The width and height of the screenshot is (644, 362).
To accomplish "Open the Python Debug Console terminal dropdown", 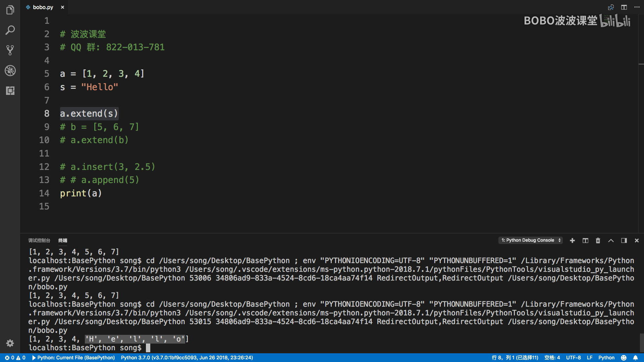I will (531, 240).
